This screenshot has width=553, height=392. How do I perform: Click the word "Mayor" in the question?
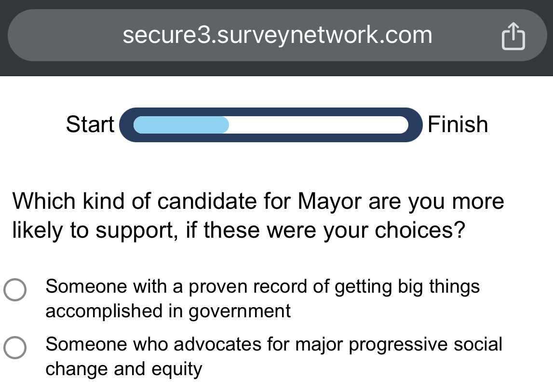click(x=329, y=202)
